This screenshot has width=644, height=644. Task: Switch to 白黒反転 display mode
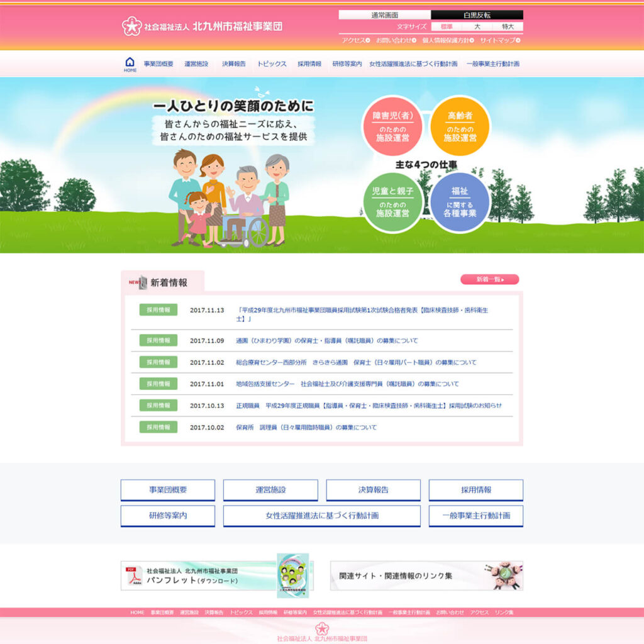[477, 15]
